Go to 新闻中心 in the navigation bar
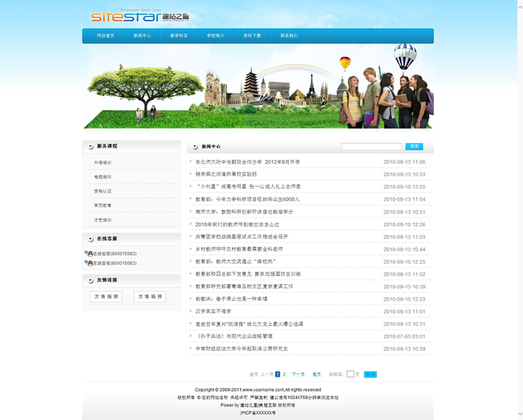 pyautogui.click(x=142, y=36)
